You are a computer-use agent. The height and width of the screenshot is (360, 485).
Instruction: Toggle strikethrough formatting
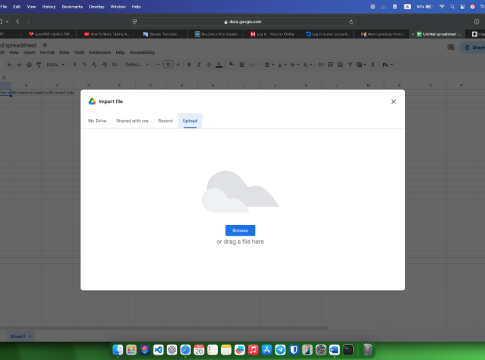(x=209, y=65)
